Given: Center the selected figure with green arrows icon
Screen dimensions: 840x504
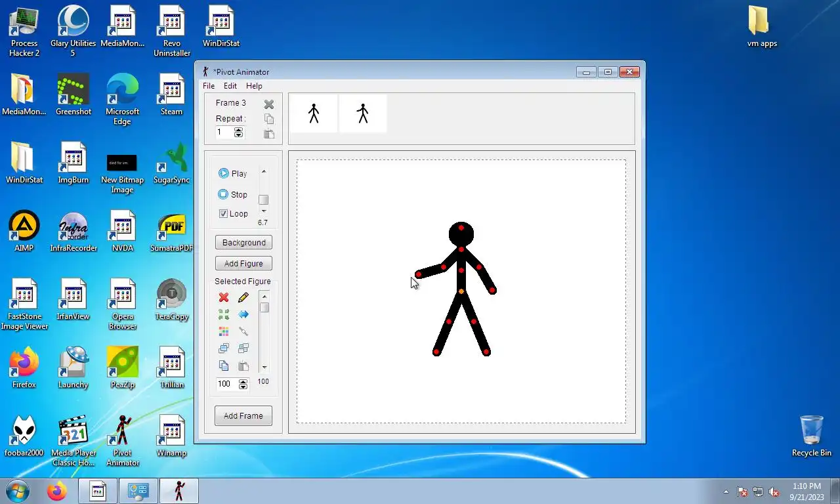Looking at the screenshot, I should pyautogui.click(x=224, y=314).
